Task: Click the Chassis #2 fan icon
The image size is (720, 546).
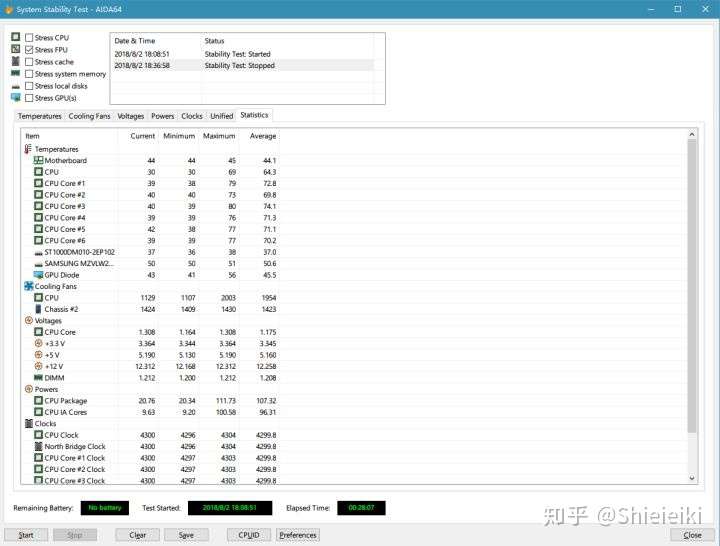Action: tap(38, 309)
